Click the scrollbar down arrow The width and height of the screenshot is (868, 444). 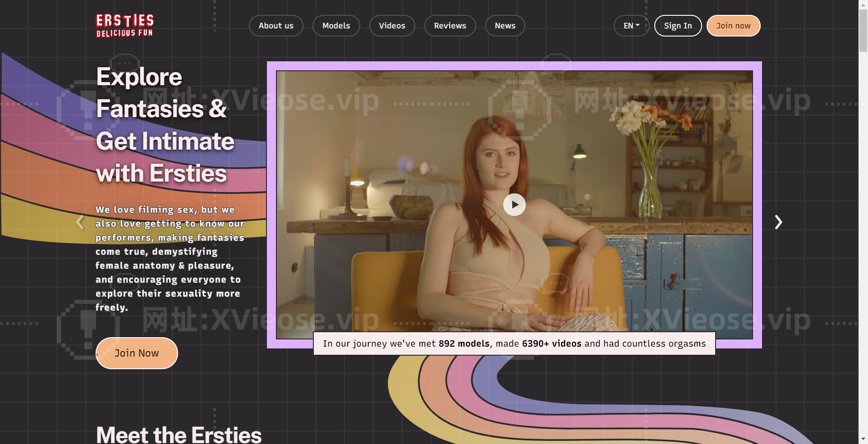[x=863, y=439]
